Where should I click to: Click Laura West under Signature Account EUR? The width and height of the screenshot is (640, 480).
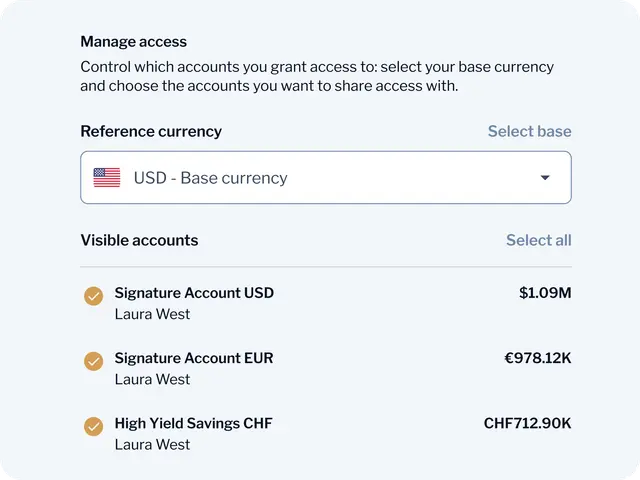[152, 379]
